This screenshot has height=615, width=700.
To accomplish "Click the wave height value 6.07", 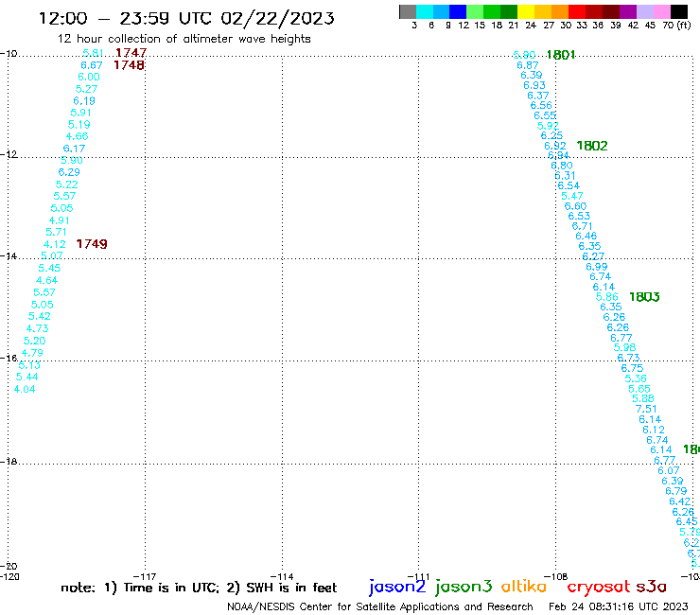I will click(668, 470).
